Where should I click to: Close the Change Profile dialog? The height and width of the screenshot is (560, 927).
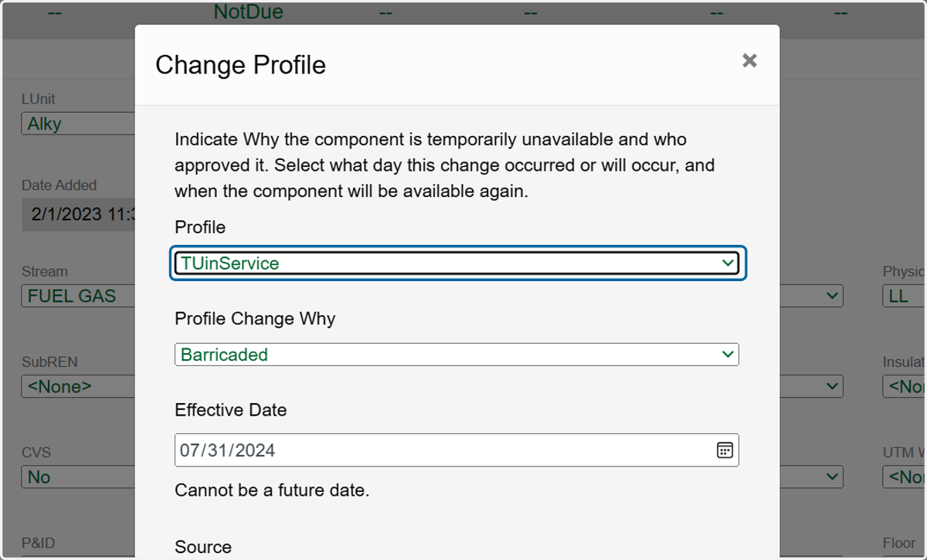point(749,61)
